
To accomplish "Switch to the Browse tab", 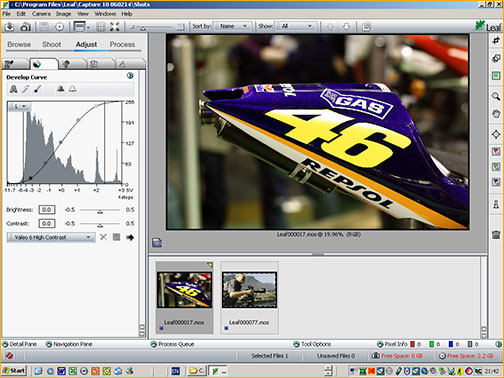I will [x=19, y=44].
